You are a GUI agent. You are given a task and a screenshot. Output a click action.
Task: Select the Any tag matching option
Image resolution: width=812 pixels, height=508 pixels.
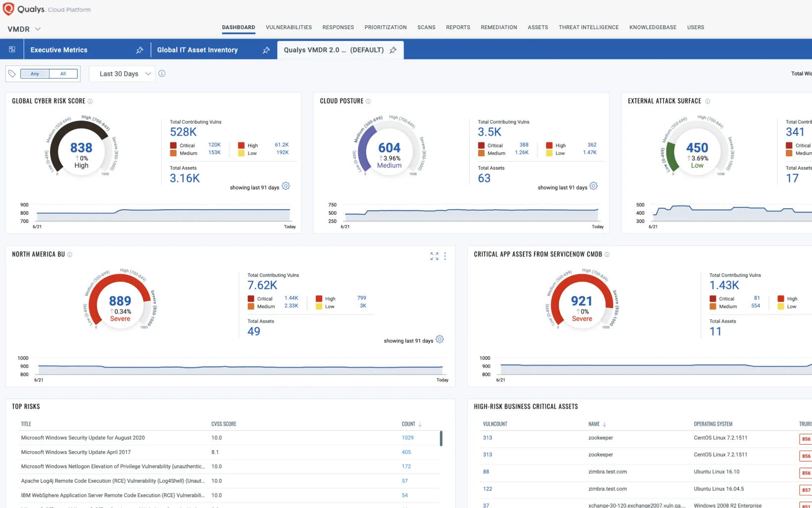[35, 73]
